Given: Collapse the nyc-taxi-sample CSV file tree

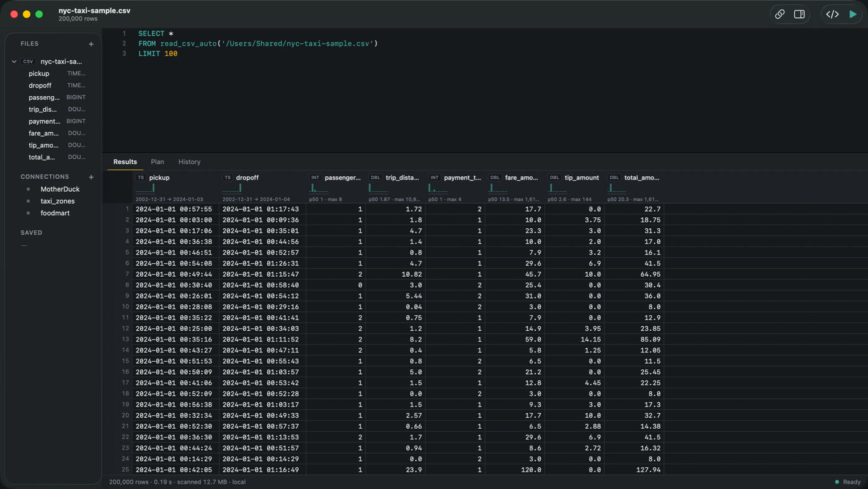Looking at the screenshot, I should (x=14, y=61).
